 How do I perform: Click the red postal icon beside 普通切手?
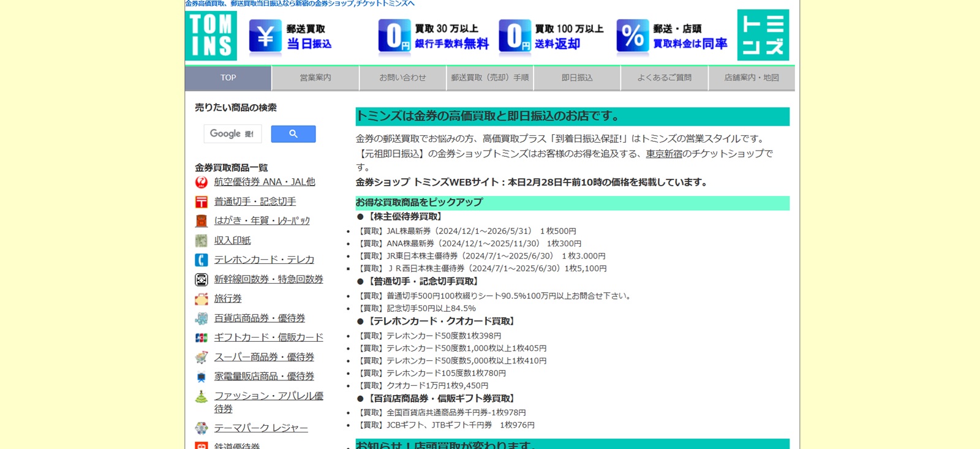(201, 202)
